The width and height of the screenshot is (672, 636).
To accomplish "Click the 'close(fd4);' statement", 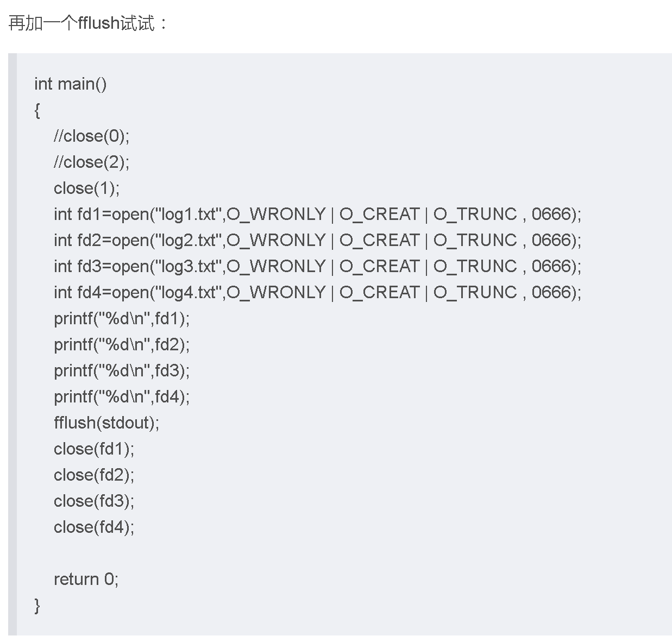I will click(x=94, y=527).
